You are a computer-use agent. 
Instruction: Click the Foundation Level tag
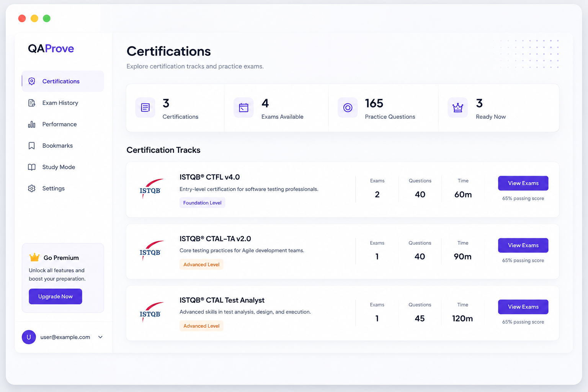click(x=202, y=203)
